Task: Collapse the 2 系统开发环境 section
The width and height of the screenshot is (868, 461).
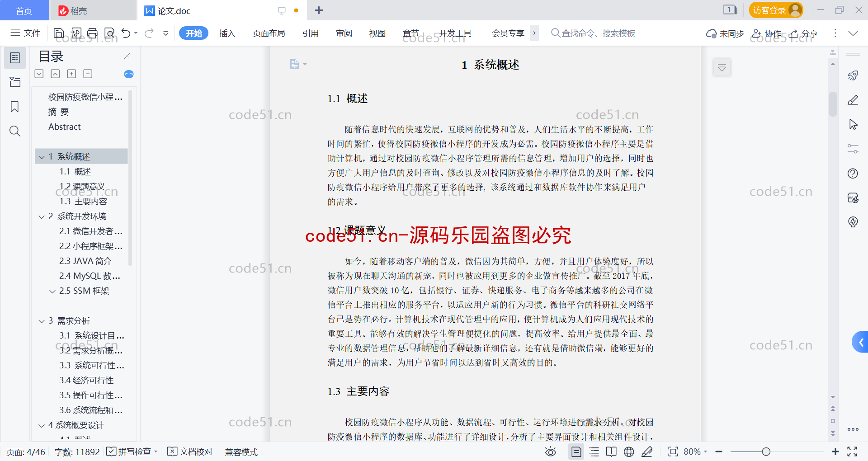Action: (x=42, y=216)
